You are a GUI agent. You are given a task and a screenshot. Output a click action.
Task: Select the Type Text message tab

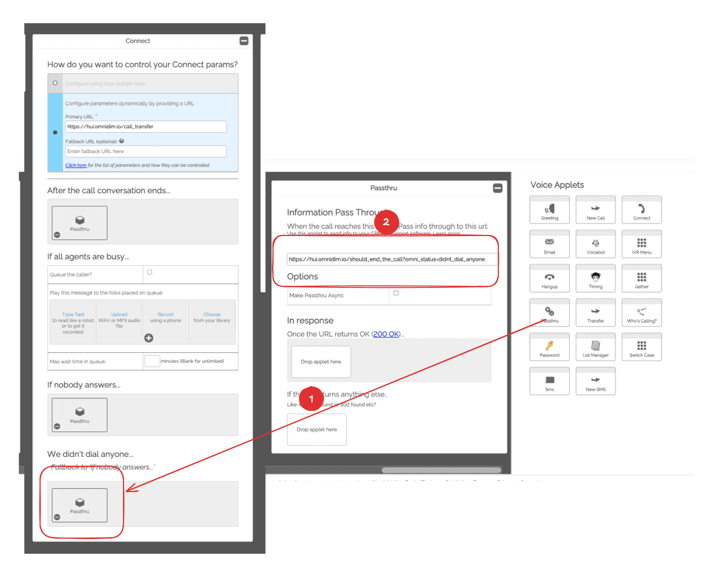[73, 315]
